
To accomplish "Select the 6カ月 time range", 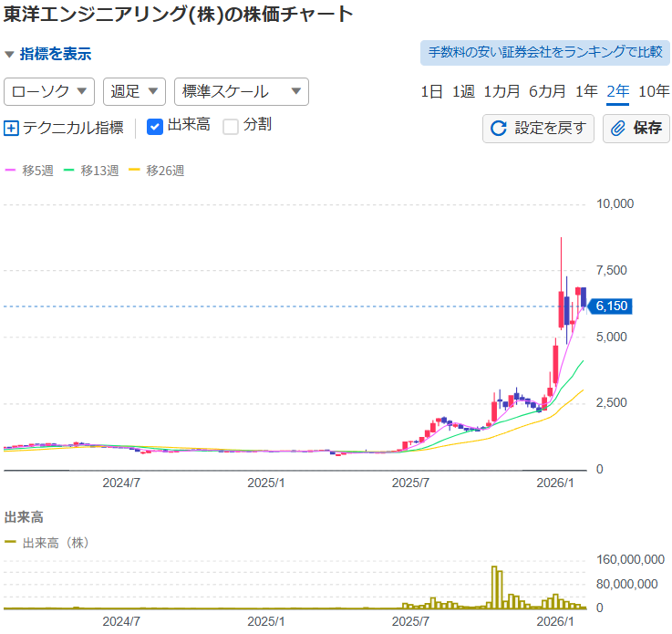I will coord(548,91).
